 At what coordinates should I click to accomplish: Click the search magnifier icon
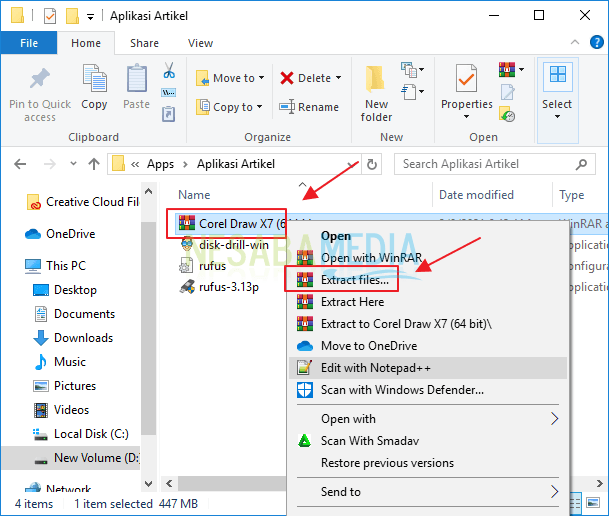(581, 164)
